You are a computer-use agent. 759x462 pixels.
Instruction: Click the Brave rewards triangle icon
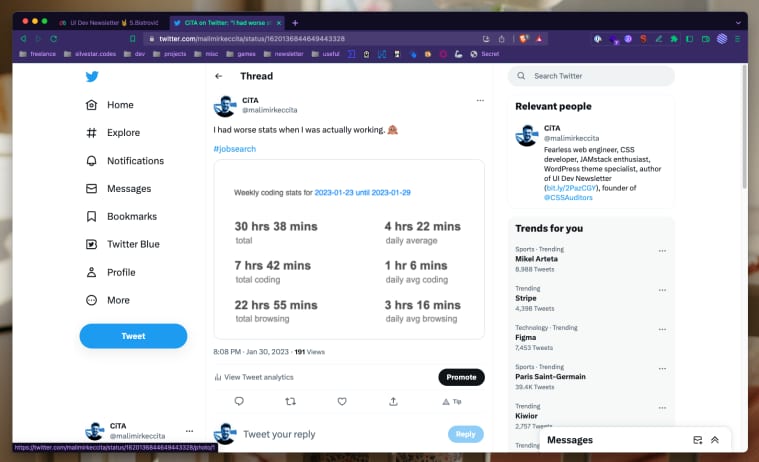coord(539,39)
